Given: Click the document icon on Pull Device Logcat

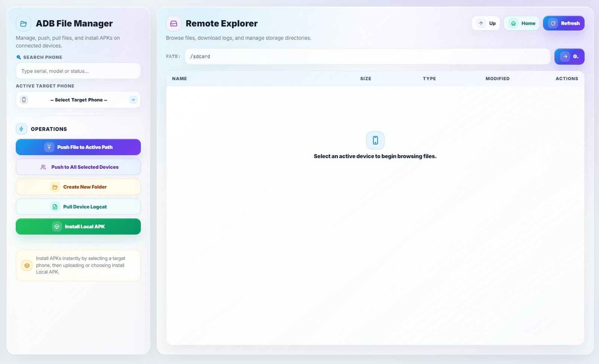Looking at the screenshot, I should (55, 207).
